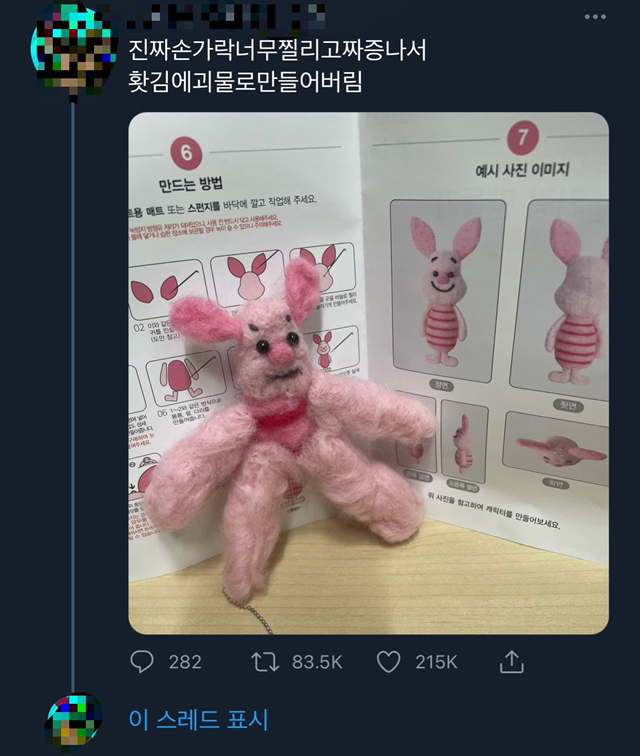
Task: Click the 215K likes count
Action: pos(437,662)
